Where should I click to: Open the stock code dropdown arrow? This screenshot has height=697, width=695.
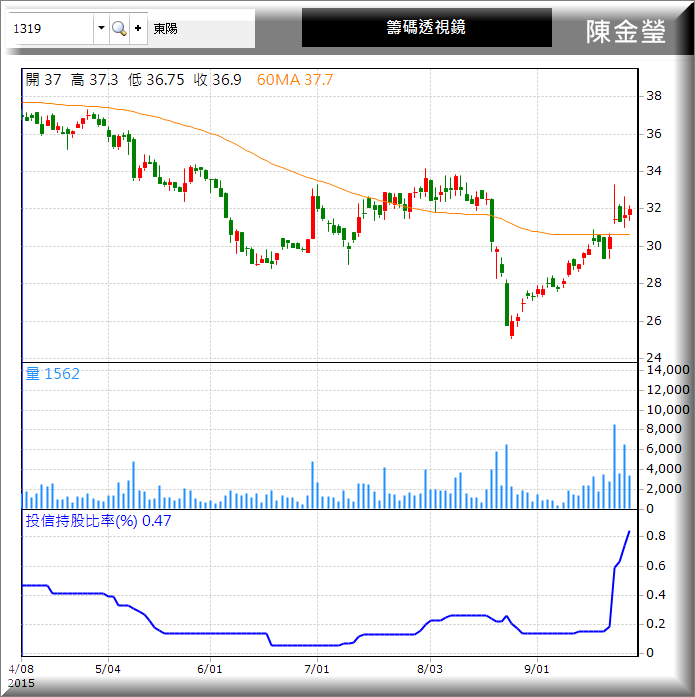[x=101, y=29]
